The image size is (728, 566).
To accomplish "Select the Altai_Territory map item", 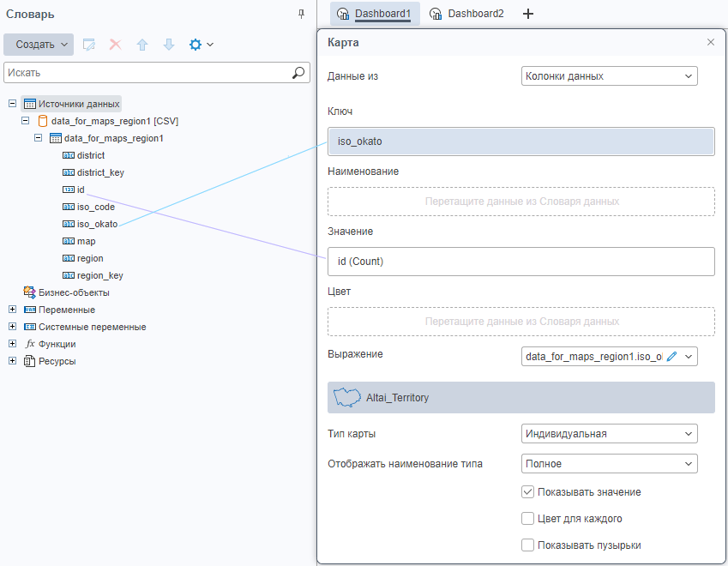I will click(520, 398).
